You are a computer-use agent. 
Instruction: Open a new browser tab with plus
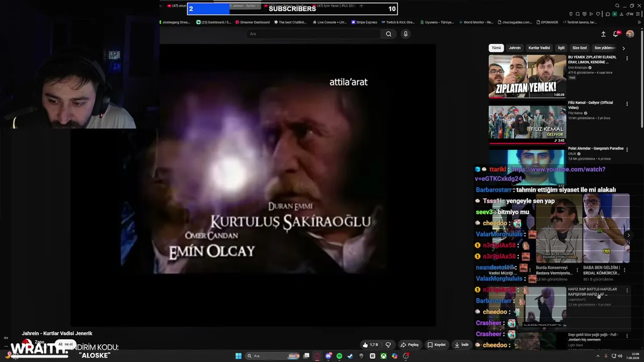(361, 6)
